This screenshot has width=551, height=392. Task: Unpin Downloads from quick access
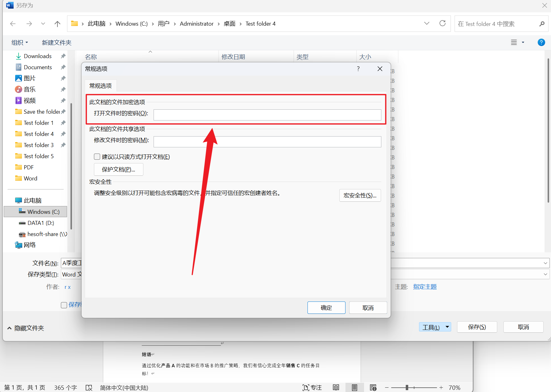(63, 56)
